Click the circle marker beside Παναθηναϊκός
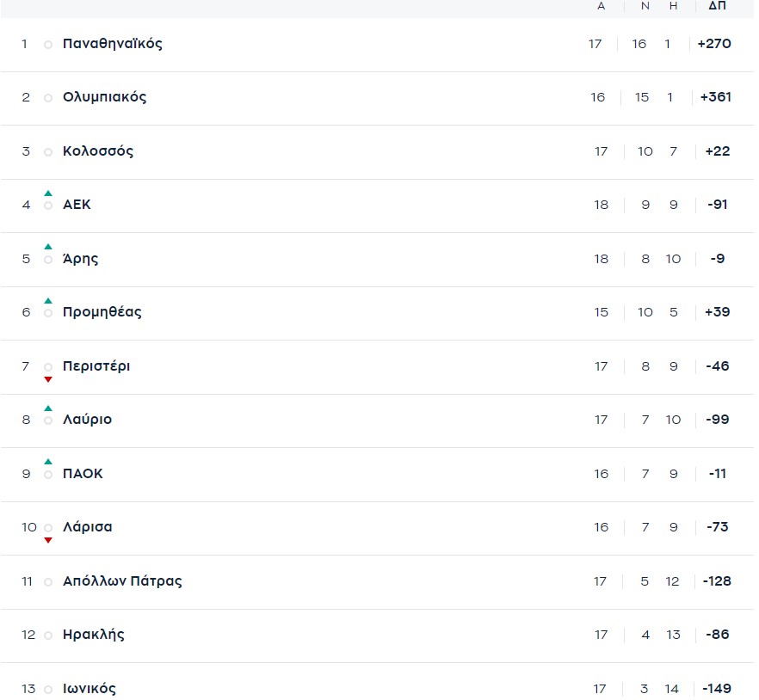This screenshot has height=700, width=759. (x=48, y=45)
